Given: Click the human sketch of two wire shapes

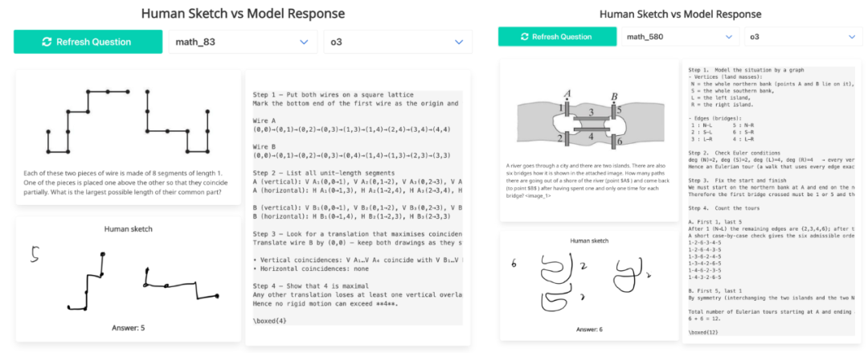Looking at the screenshot, I should (129, 277).
